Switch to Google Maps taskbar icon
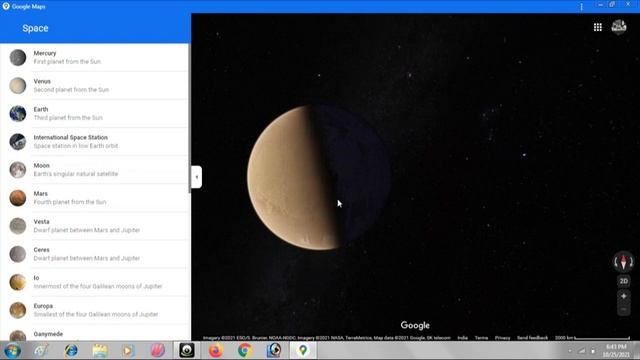The image size is (640, 360). click(x=303, y=351)
